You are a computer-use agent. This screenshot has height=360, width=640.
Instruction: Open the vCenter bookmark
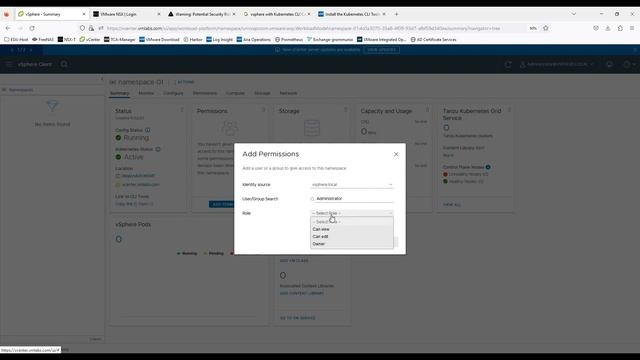click(90, 40)
